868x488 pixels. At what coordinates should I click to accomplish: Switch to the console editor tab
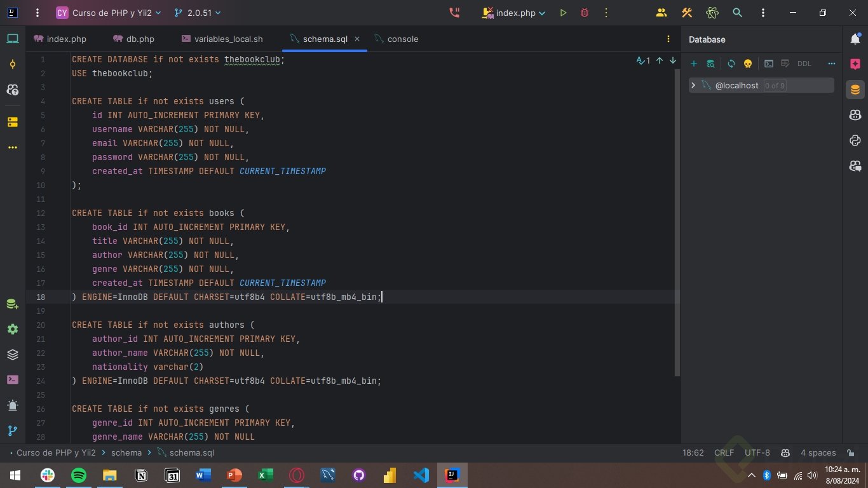(397, 39)
